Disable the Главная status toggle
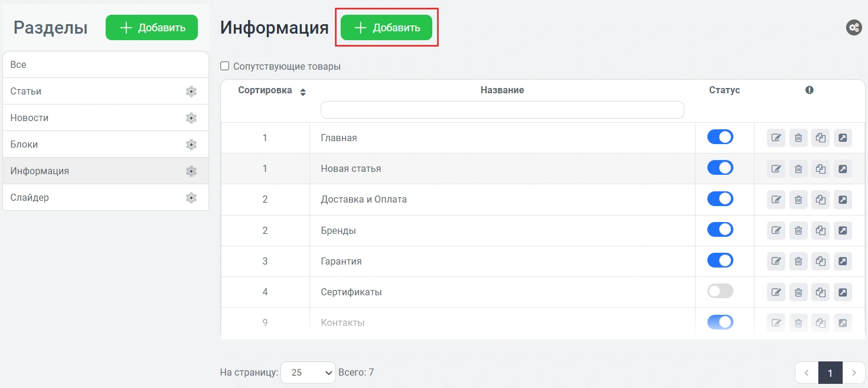The image size is (868, 388). click(720, 138)
